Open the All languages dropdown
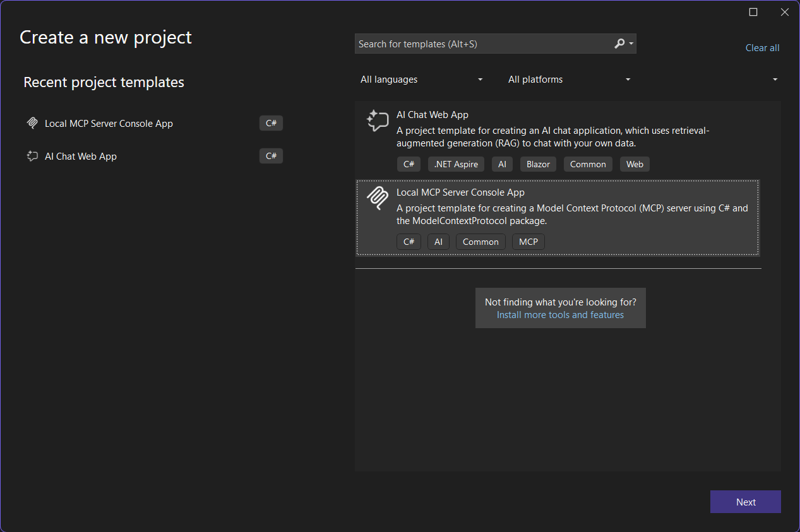The image size is (800, 532). point(422,80)
